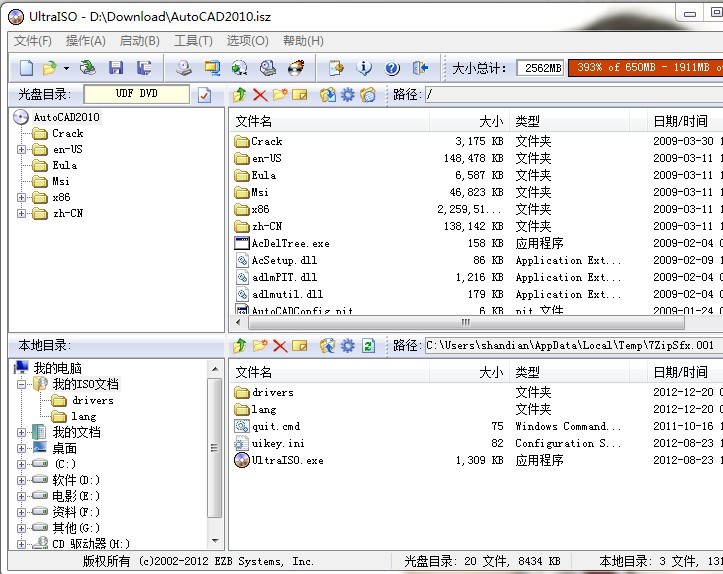Select the Crack folder in disc tree
The width and height of the screenshot is (723, 574).
pos(67,134)
